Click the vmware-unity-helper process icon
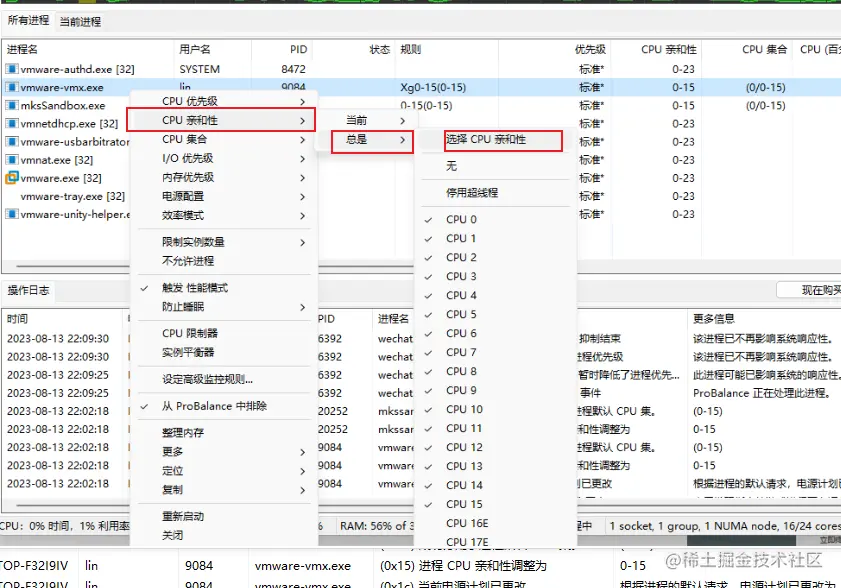The height and width of the screenshot is (588, 841). (12, 214)
